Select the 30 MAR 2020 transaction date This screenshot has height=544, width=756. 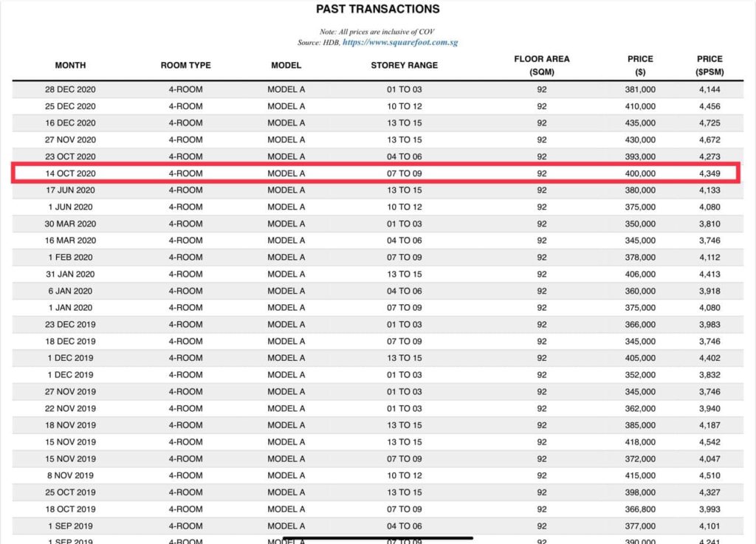pyautogui.click(x=71, y=224)
